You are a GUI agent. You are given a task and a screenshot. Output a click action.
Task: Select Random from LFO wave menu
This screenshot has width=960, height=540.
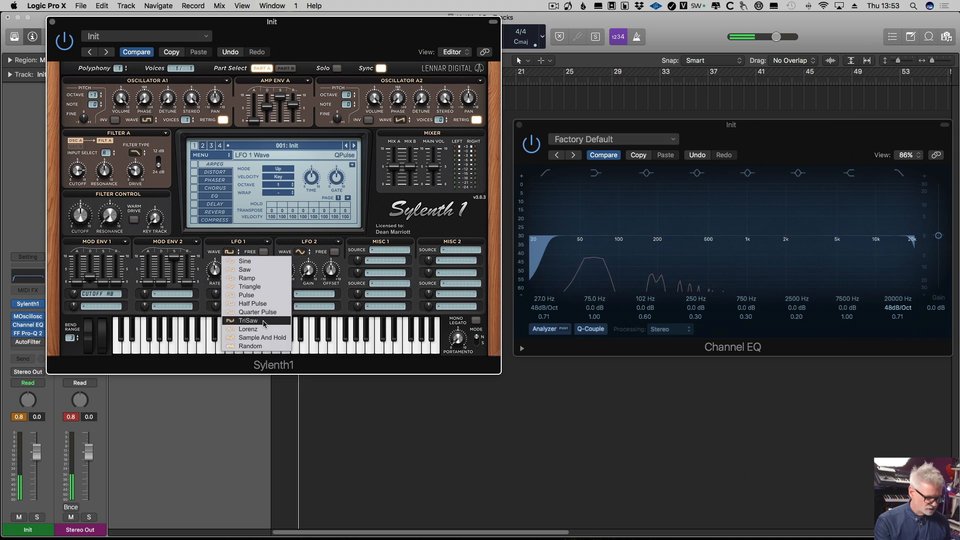pyautogui.click(x=256, y=346)
